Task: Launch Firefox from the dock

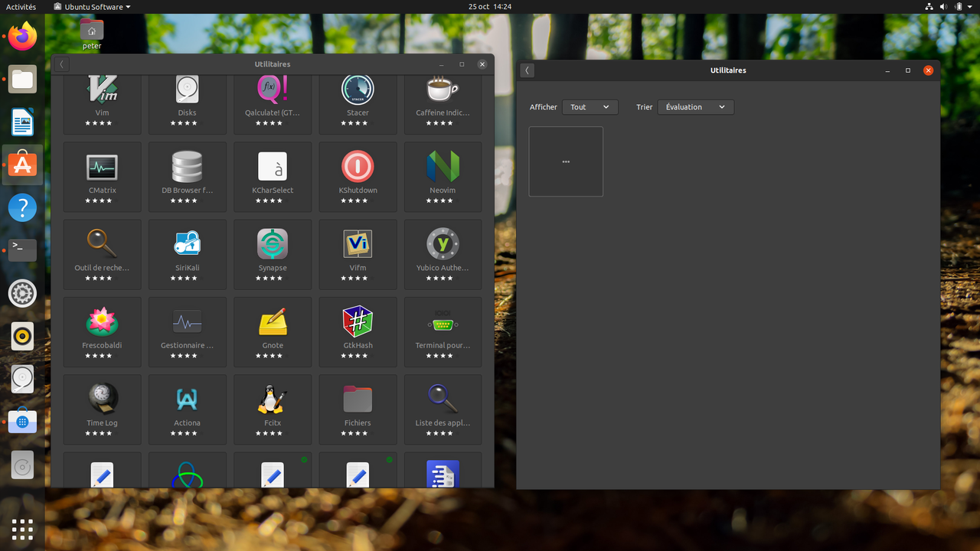Action: coord(22,36)
